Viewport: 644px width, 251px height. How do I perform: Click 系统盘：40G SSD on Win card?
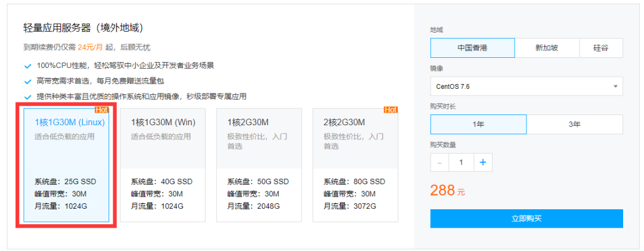click(x=162, y=182)
